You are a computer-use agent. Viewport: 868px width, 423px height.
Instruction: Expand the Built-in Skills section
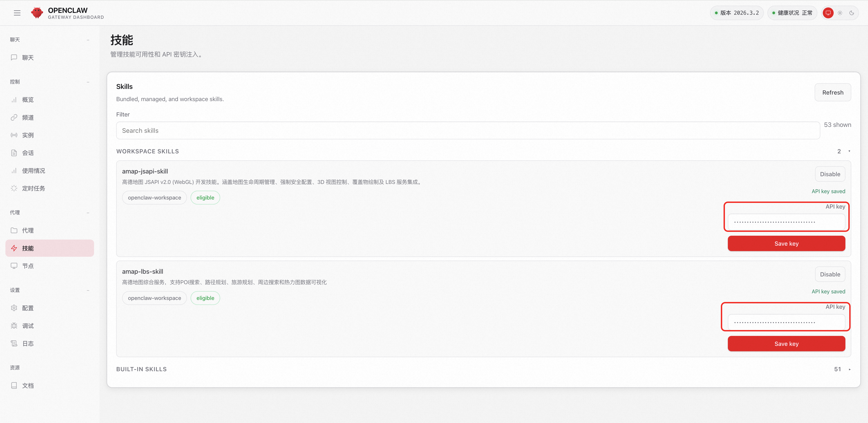tap(849, 369)
